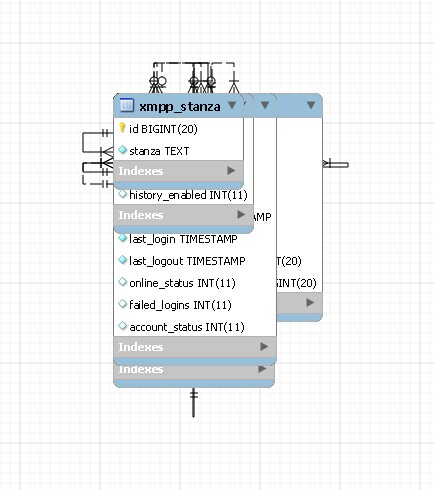Select the stanza TEXT column row
The image size is (434, 490).
(x=178, y=151)
